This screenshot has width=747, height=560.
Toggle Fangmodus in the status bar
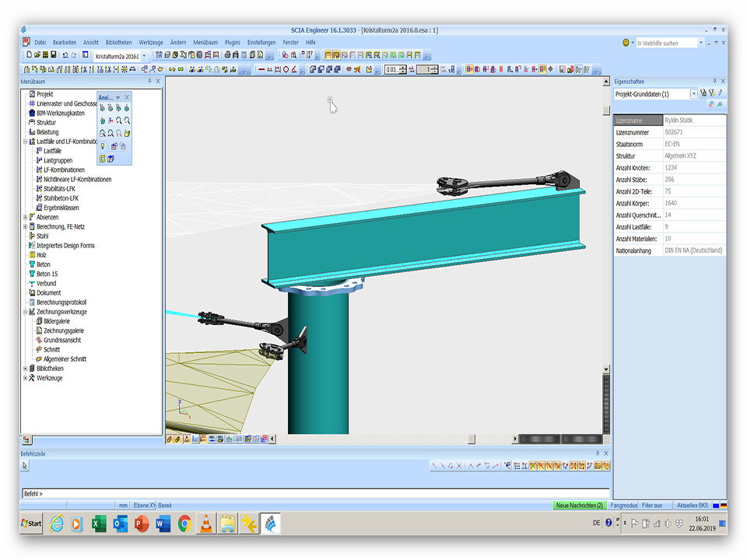623,506
